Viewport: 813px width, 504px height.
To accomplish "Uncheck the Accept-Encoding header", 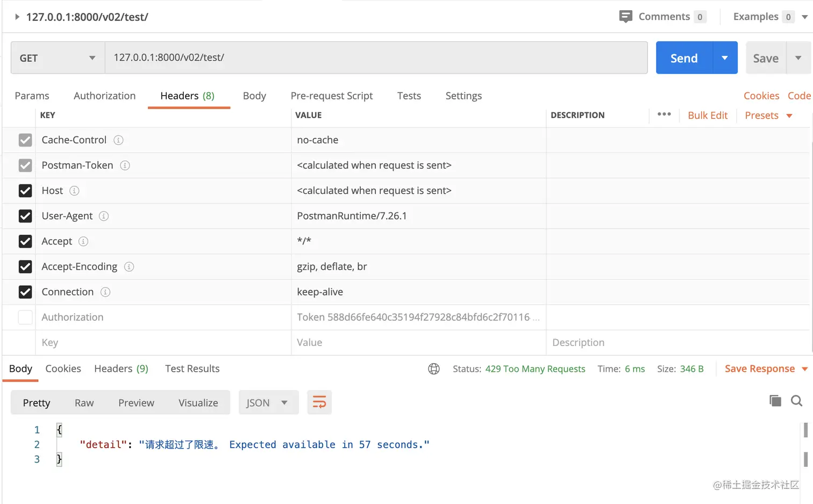I will [25, 267].
